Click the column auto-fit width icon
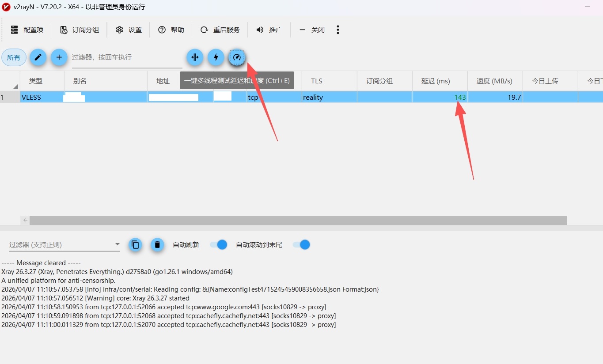The height and width of the screenshot is (364, 603). [x=195, y=57]
